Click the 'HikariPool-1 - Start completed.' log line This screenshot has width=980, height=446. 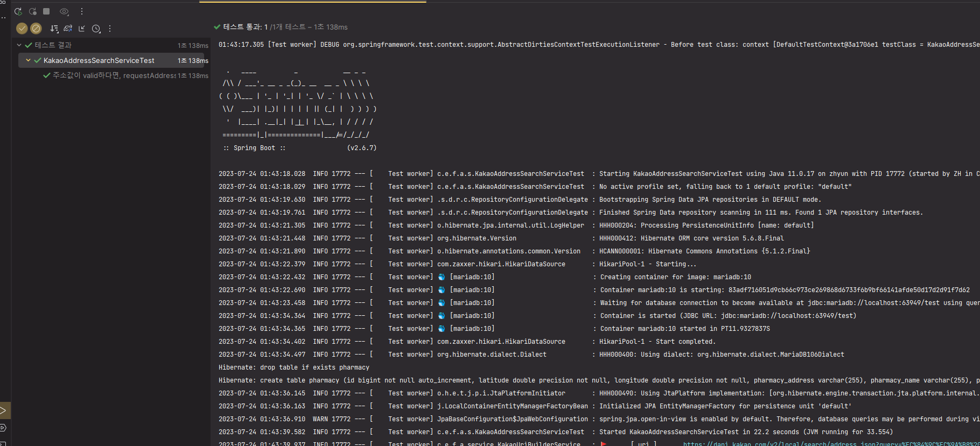[x=467, y=342]
